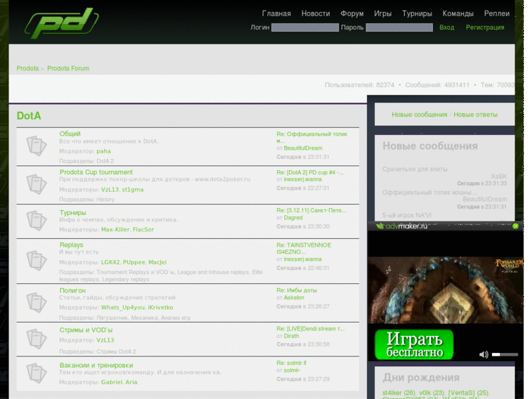The image size is (532, 399).
Task: Click the Вход login button
Action: 447,27
